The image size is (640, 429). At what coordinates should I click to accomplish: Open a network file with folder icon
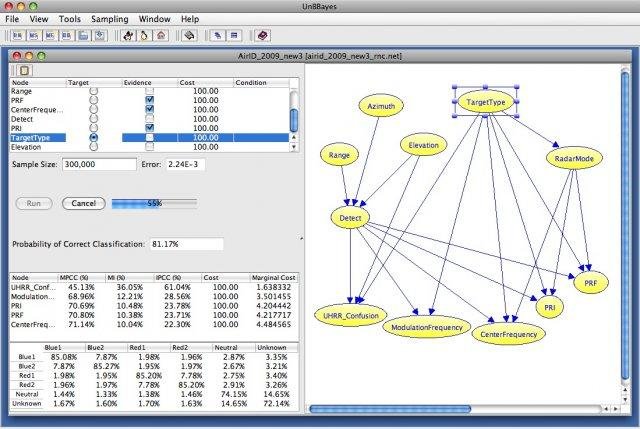83,36
